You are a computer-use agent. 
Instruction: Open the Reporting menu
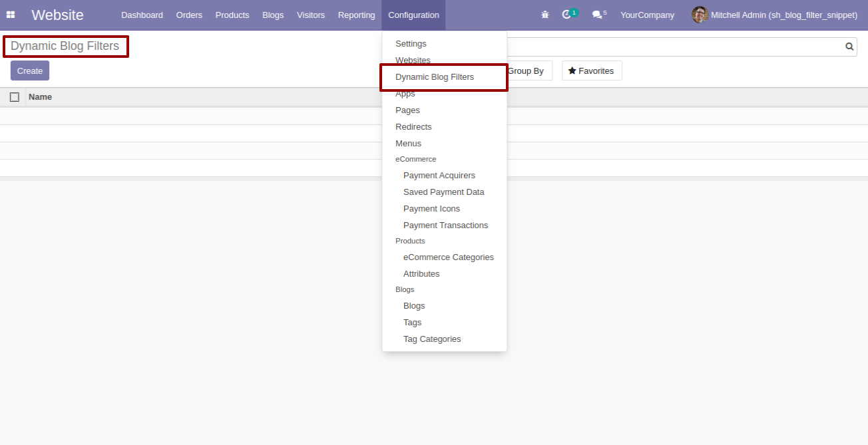pyautogui.click(x=356, y=15)
